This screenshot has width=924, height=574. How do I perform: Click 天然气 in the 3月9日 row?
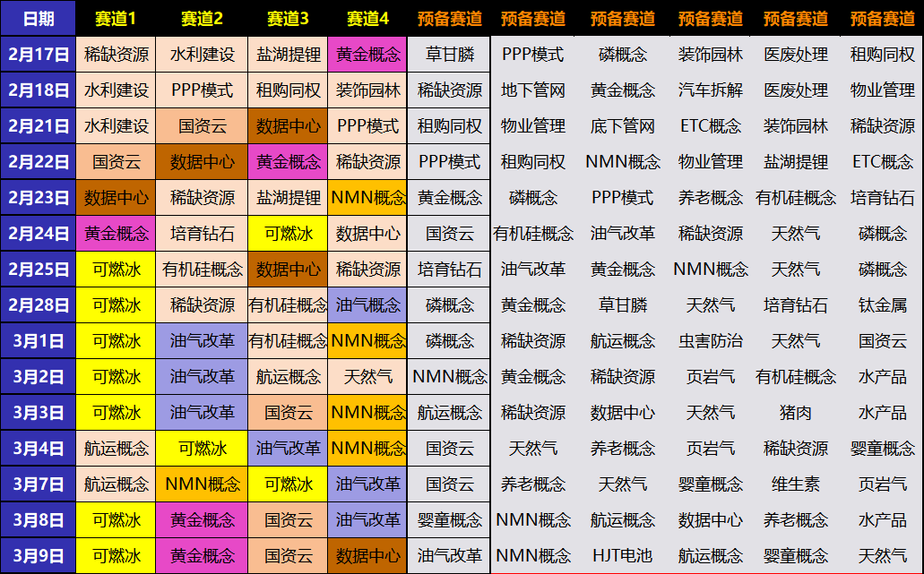882,556
